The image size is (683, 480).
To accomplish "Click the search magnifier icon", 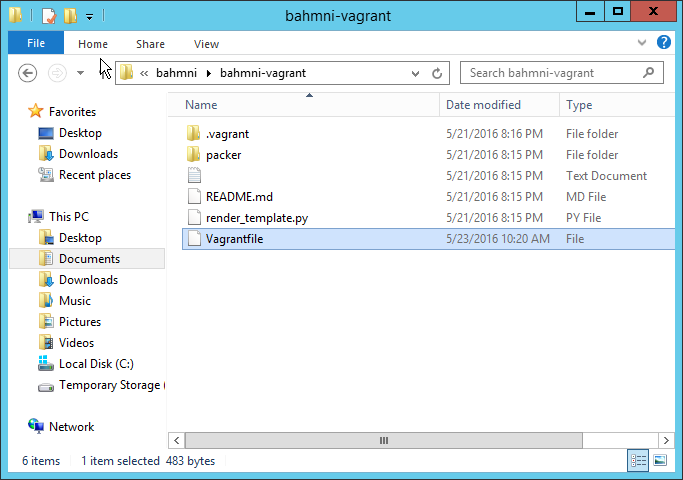I will point(648,72).
